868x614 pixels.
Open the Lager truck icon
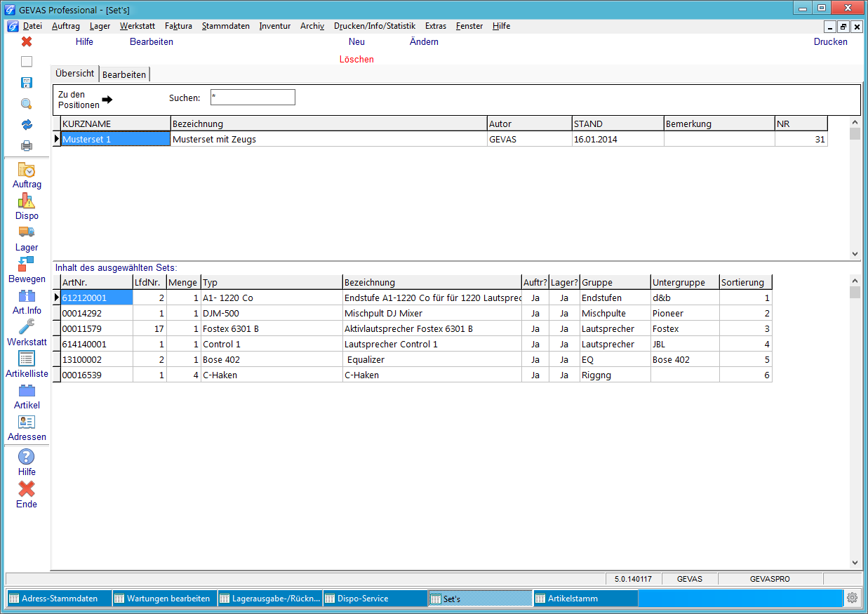[27, 232]
